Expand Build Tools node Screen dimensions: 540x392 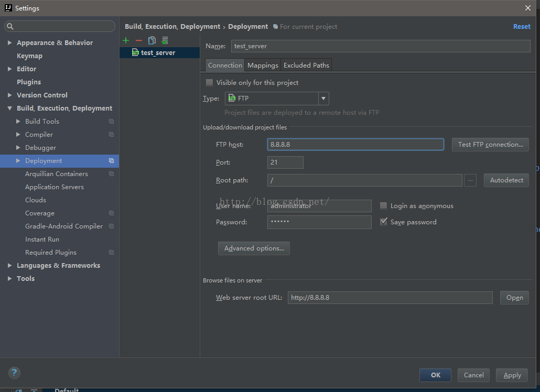[x=18, y=121]
